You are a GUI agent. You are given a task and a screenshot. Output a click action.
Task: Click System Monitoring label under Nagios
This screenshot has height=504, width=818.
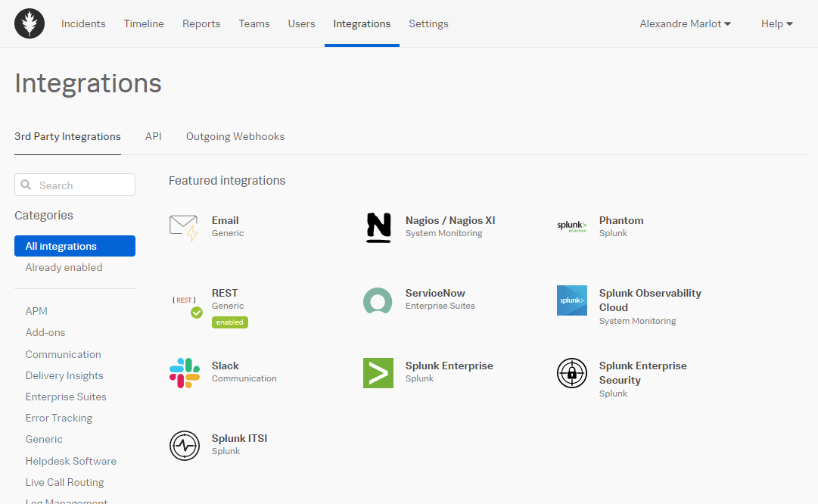point(443,233)
